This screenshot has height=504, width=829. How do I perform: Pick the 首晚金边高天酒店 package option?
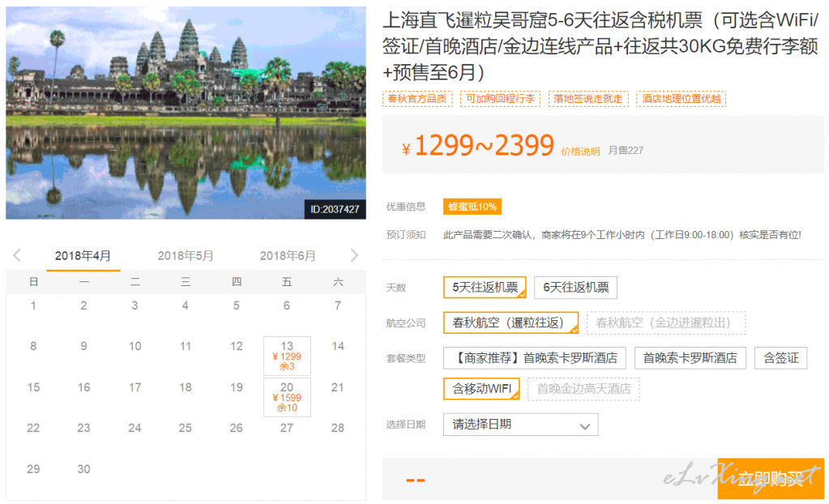(583, 389)
